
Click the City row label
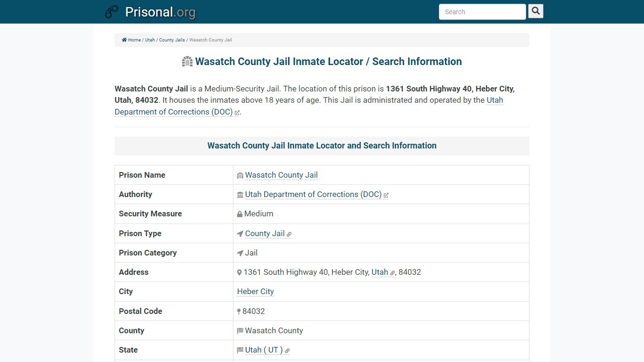click(126, 291)
